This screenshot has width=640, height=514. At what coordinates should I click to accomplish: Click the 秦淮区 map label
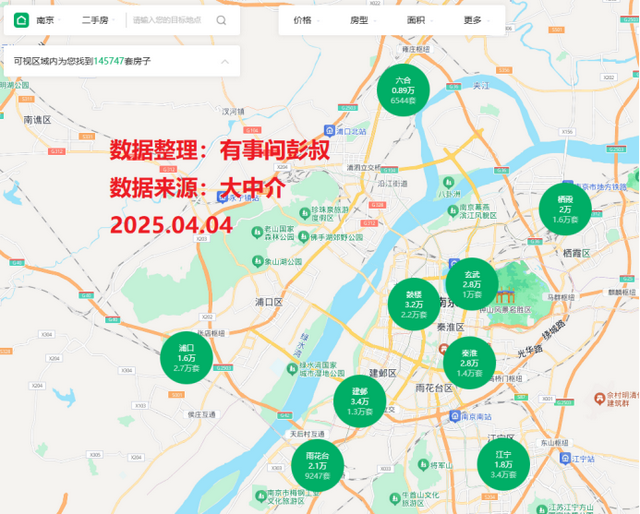point(451,327)
